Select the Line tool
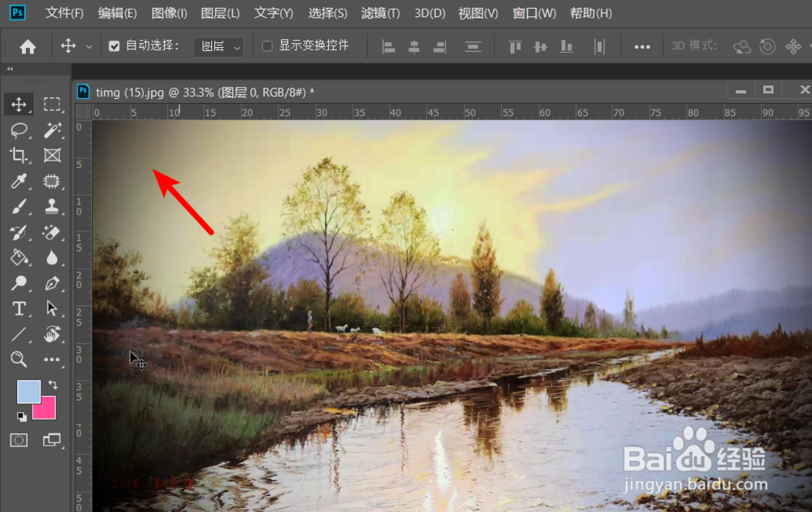The width and height of the screenshot is (812, 512). coord(19,334)
